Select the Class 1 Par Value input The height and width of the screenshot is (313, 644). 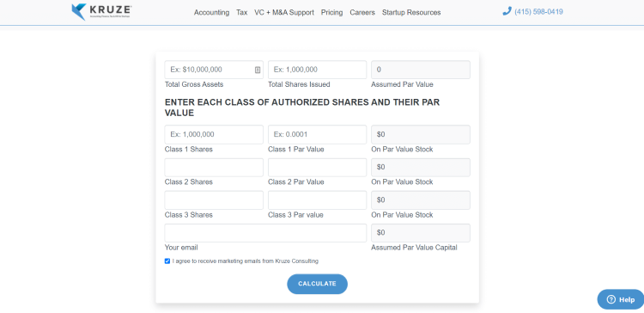coord(317,134)
